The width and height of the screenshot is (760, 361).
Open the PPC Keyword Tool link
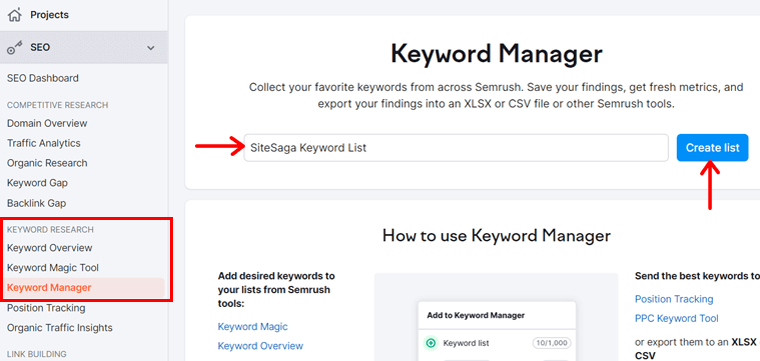click(x=677, y=318)
